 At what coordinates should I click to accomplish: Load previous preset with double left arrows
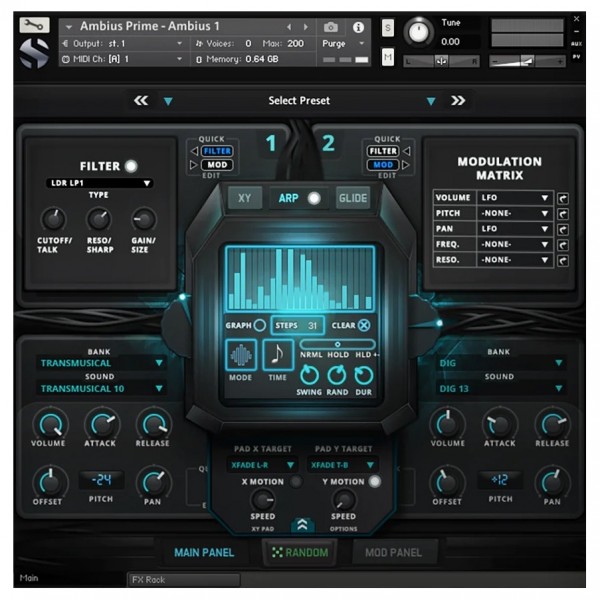141,101
